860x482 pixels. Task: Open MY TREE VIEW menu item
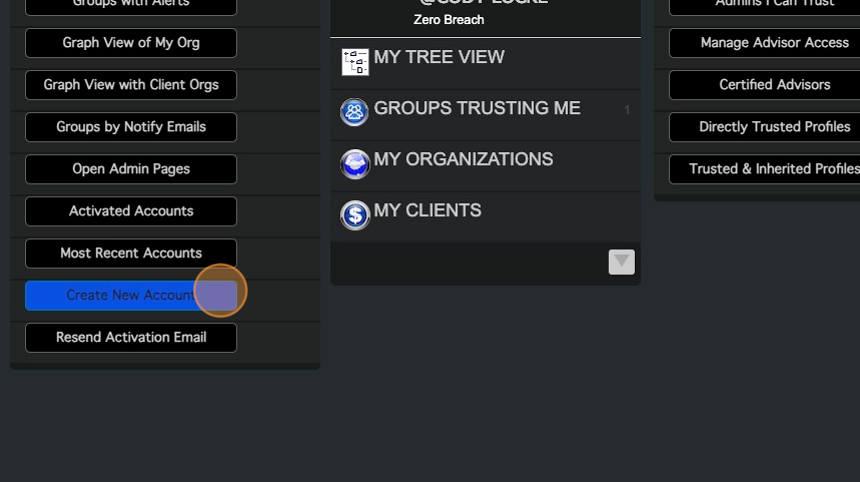(x=439, y=58)
